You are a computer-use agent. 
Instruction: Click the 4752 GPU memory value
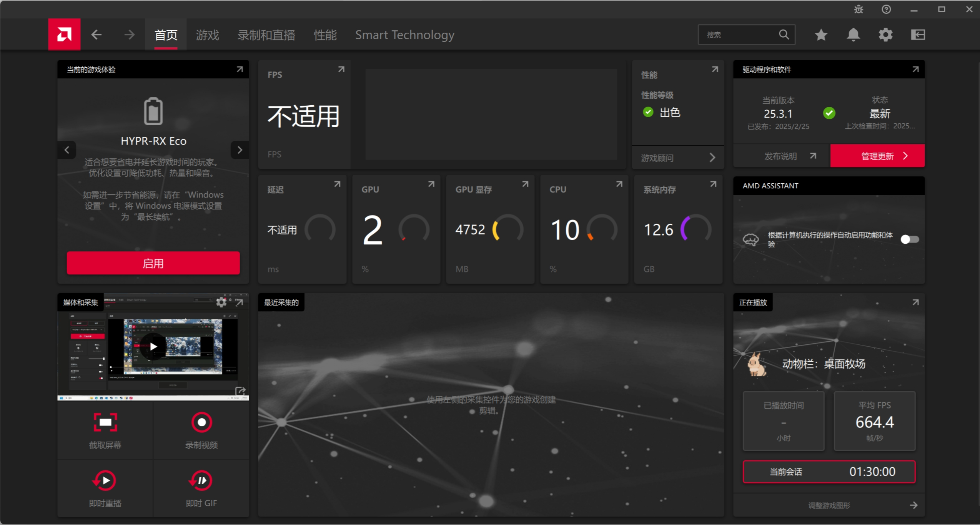pos(470,229)
